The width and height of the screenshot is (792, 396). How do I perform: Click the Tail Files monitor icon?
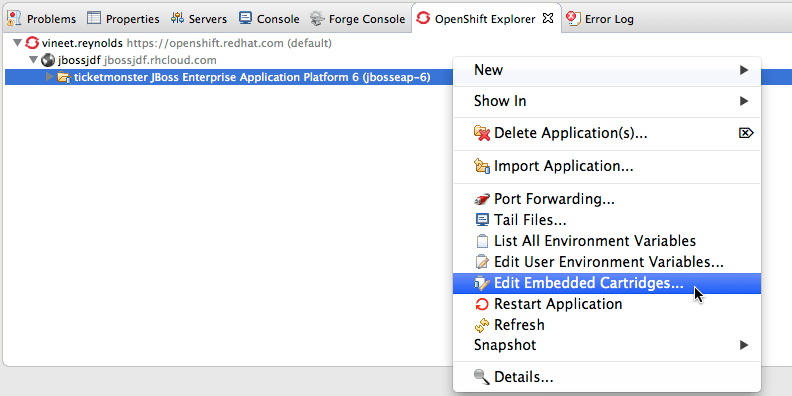[x=482, y=220]
